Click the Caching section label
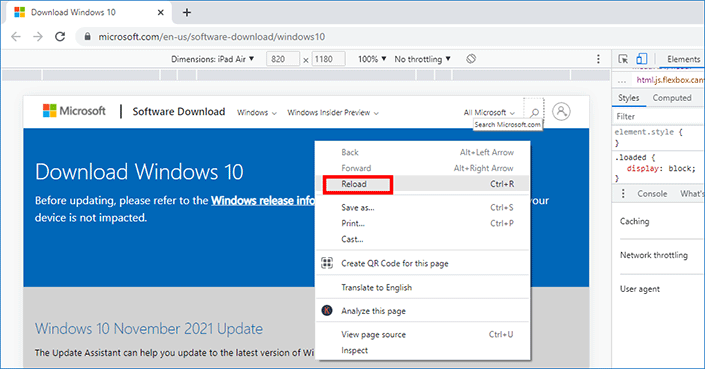 coord(634,221)
